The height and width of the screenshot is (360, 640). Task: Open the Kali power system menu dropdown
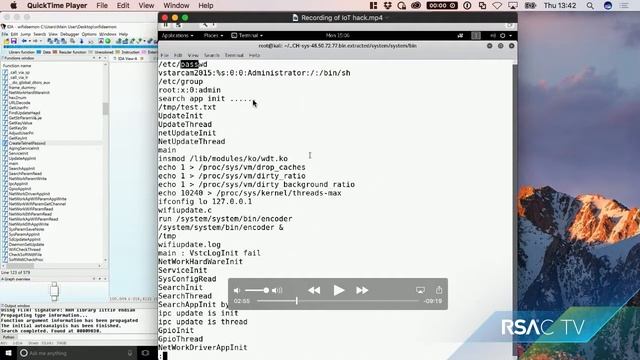coord(506,36)
